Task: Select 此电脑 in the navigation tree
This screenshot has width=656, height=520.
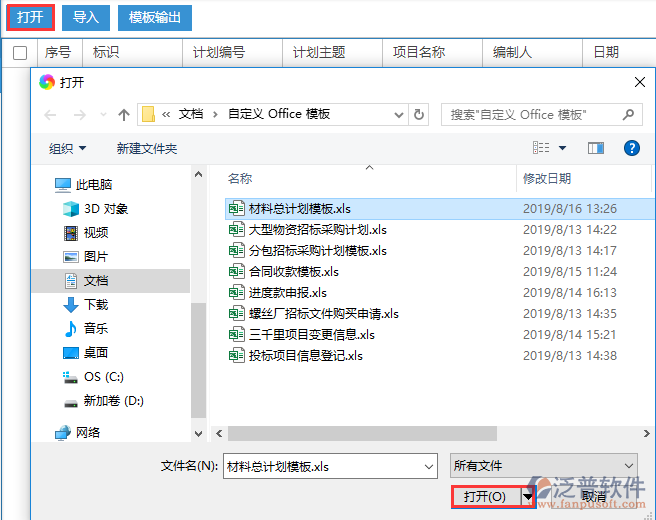Action: (x=84, y=184)
